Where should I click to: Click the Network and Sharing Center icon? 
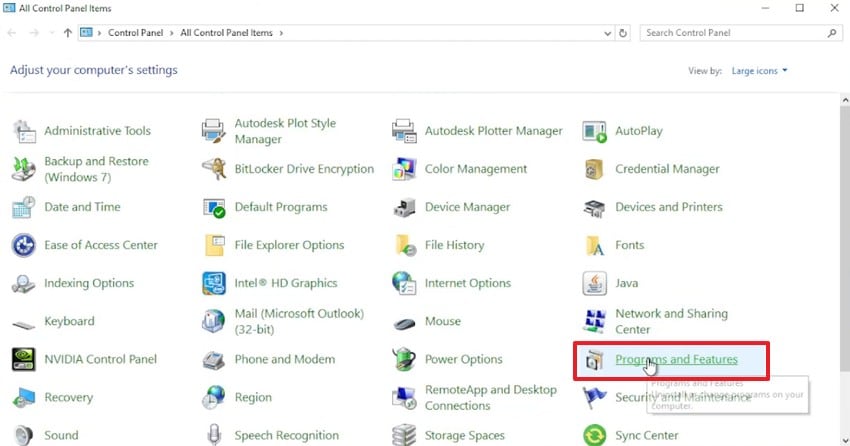coord(594,321)
